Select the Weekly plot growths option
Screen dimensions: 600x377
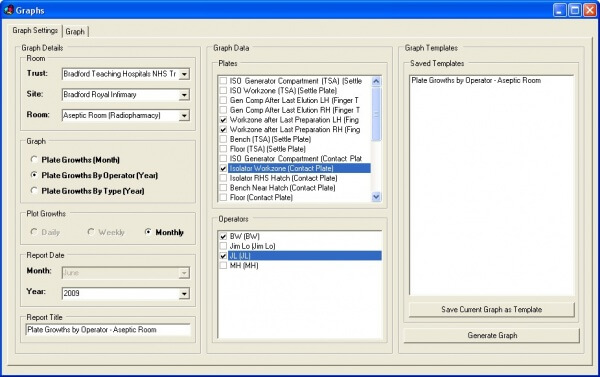91,232
